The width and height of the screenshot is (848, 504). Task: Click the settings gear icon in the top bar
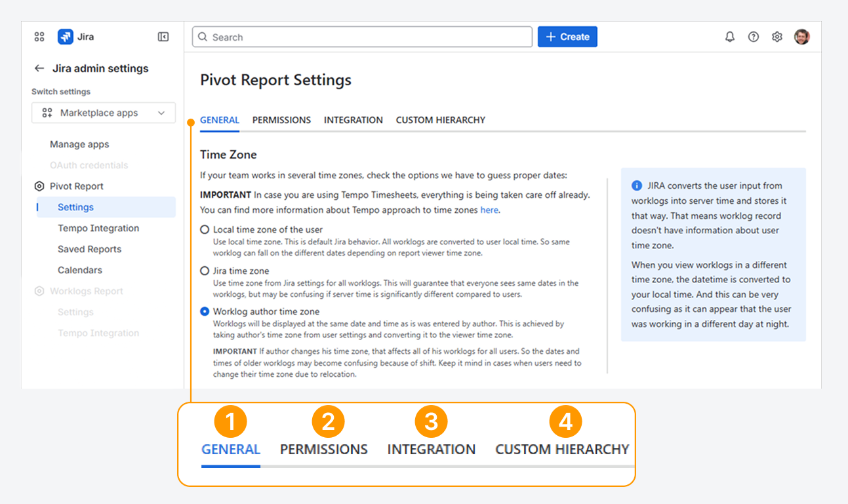pos(777,37)
